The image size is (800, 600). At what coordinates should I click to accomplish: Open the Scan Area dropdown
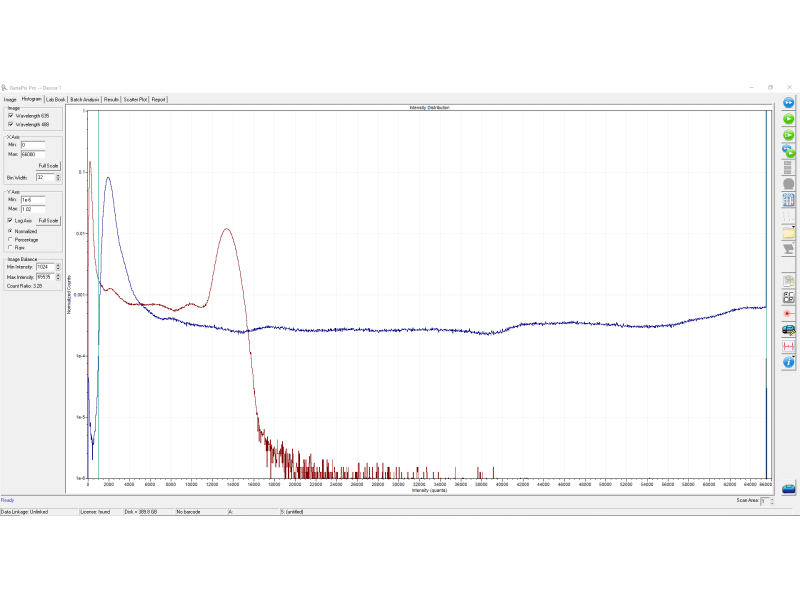click(766, 500)
